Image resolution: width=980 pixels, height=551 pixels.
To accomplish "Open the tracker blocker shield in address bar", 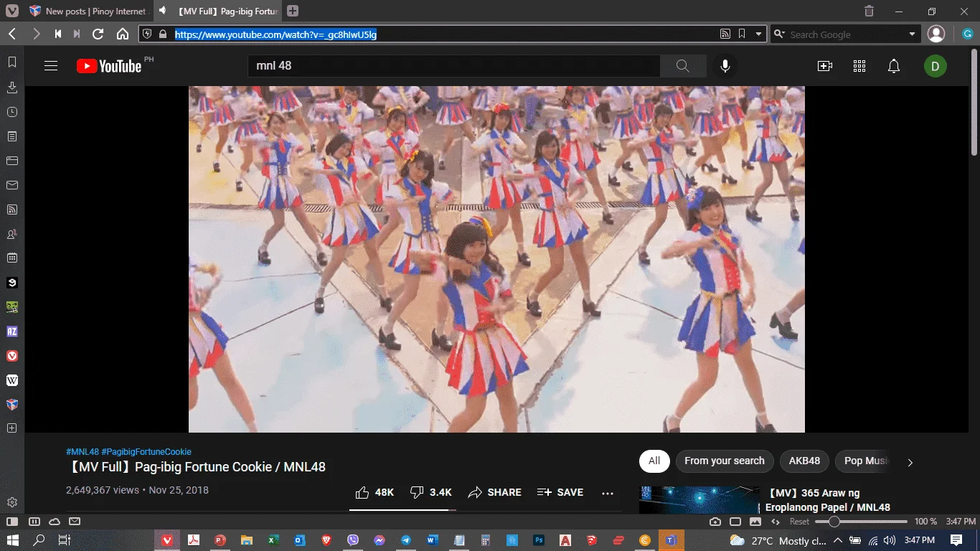I will (148, 34).
